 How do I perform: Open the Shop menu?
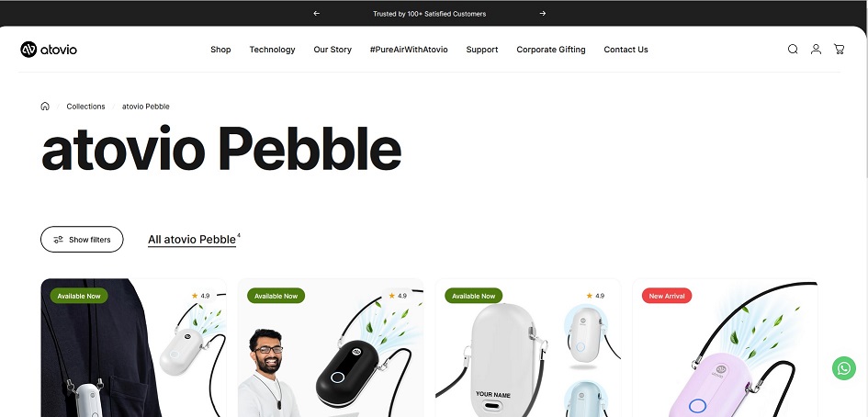pyautogui.click(x=220, y=50)
